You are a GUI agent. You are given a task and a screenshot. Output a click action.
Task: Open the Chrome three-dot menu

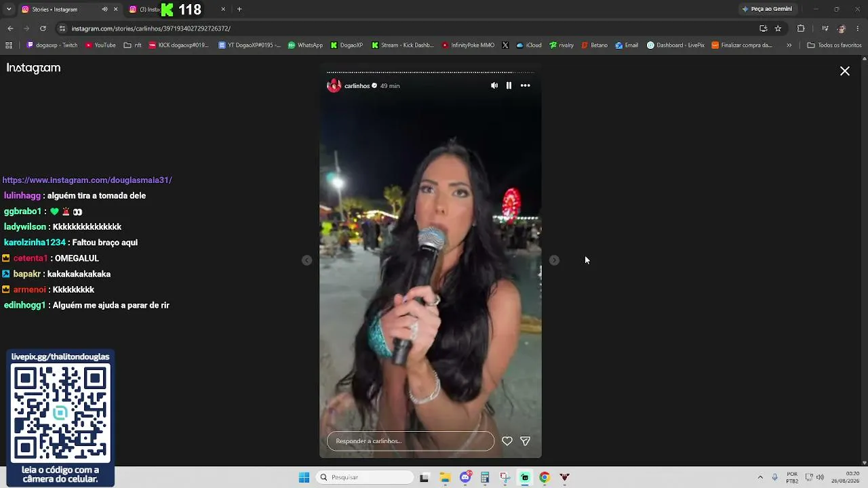click(858, 28)
